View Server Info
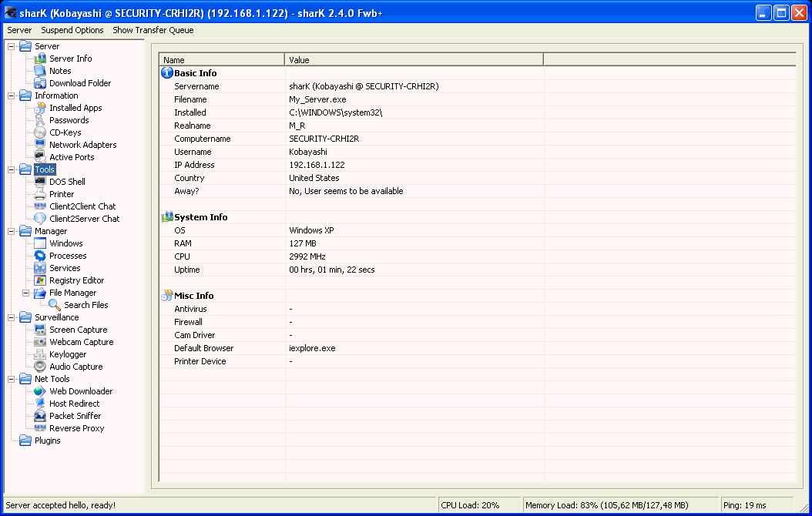 [72, 58]
